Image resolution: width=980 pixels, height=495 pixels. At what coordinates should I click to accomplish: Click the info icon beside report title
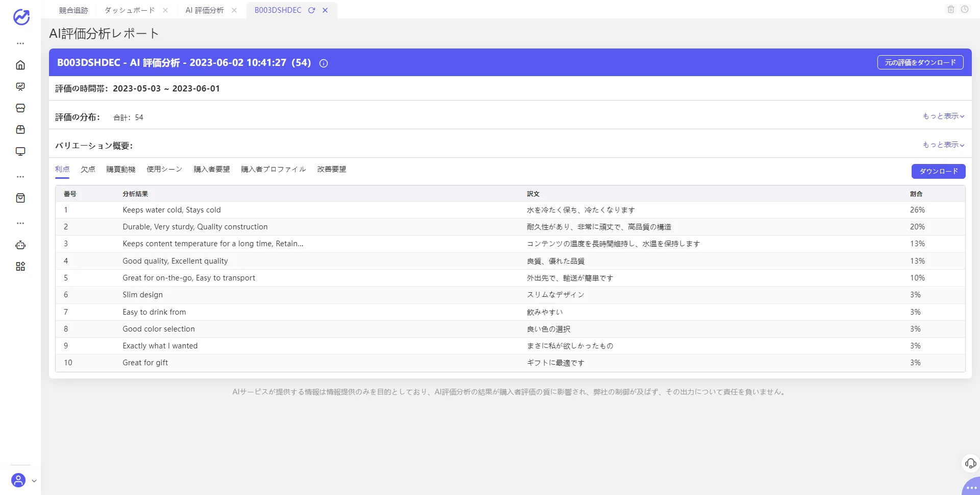(x=324, y=63)
